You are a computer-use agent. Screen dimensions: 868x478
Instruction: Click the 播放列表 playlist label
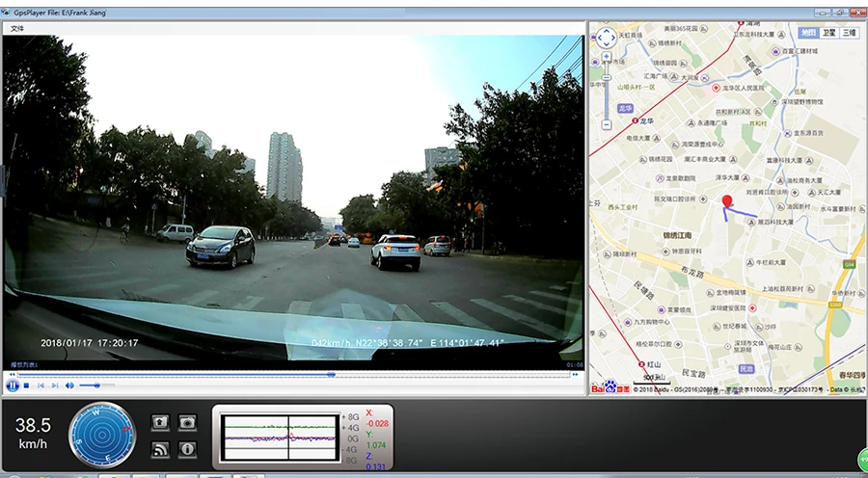(x=24, y=364)
